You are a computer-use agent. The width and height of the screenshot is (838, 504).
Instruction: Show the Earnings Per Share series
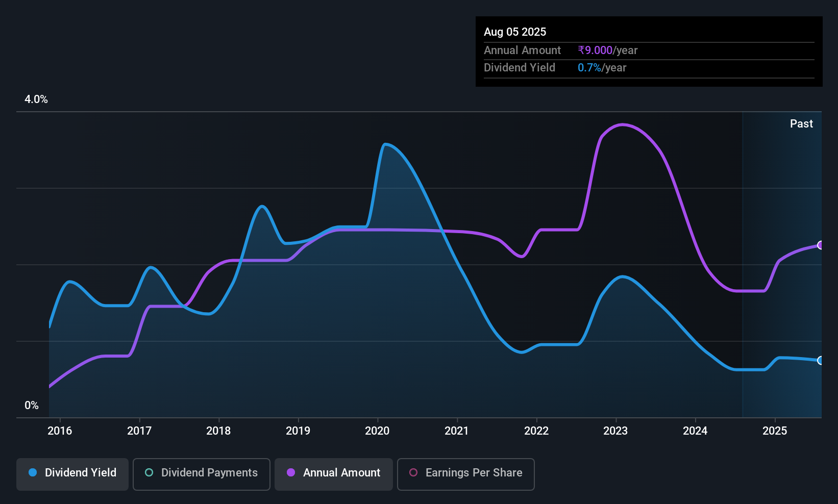coord(465,473)
